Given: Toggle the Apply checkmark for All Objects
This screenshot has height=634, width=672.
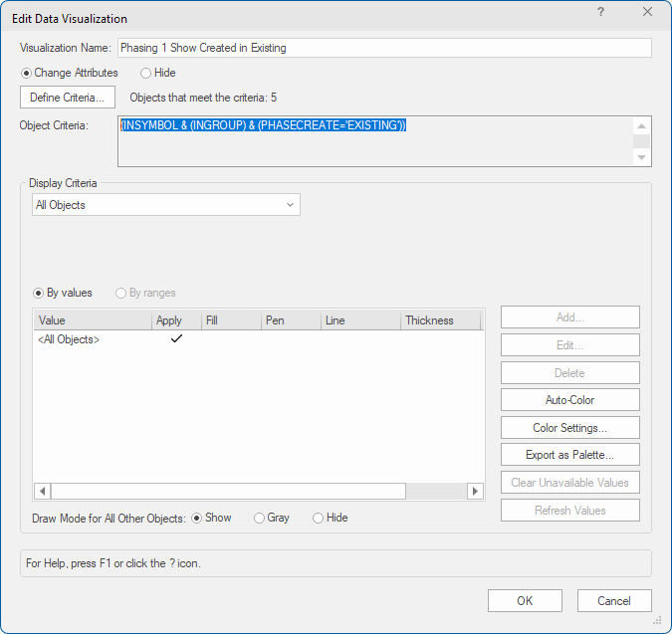Looking at the screenshot, I should tap(176, 339).
